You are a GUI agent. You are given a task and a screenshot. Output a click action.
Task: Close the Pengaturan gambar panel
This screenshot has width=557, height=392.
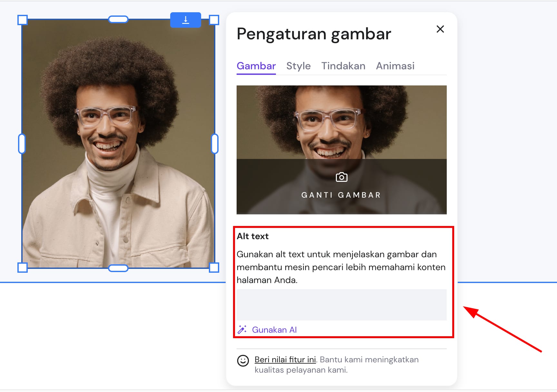pos(440,29)
